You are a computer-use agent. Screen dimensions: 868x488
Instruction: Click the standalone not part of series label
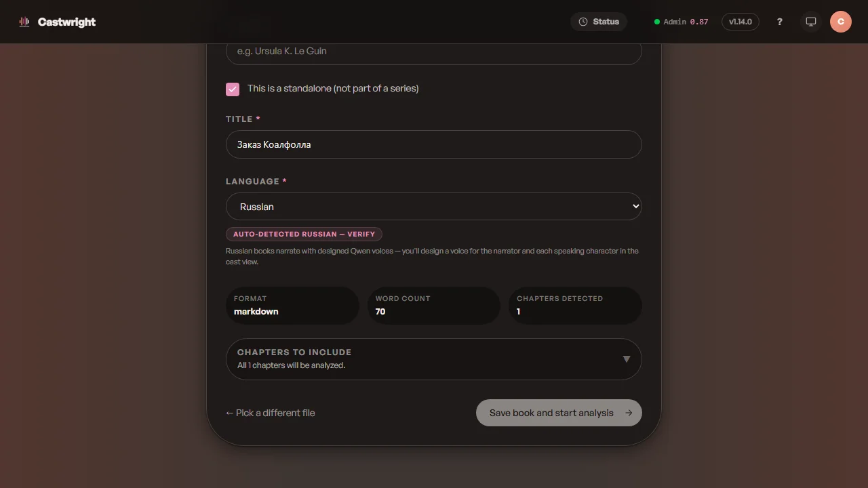[333, 88]
